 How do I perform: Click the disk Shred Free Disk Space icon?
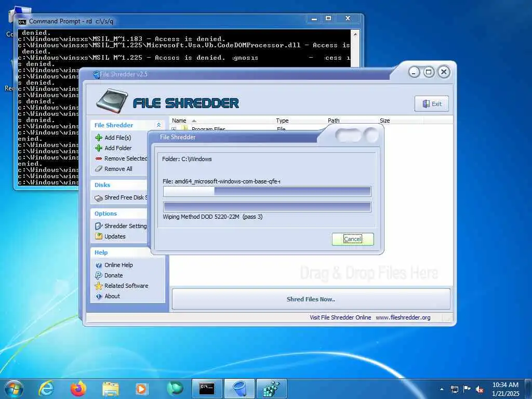pyautogui.click(x=99, y=198)
